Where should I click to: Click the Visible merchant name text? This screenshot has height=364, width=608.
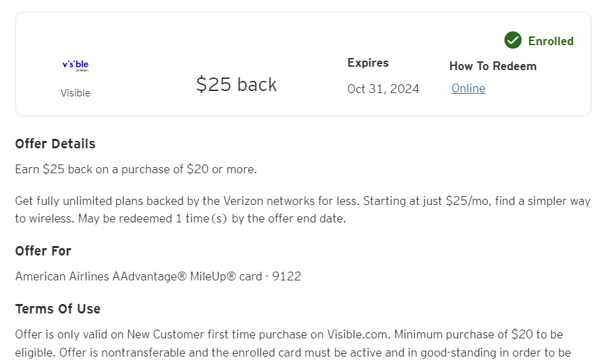click(x=75, y=93)
